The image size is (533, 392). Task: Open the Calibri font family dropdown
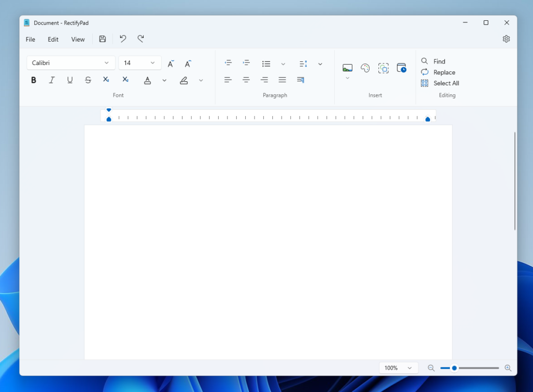71,63
